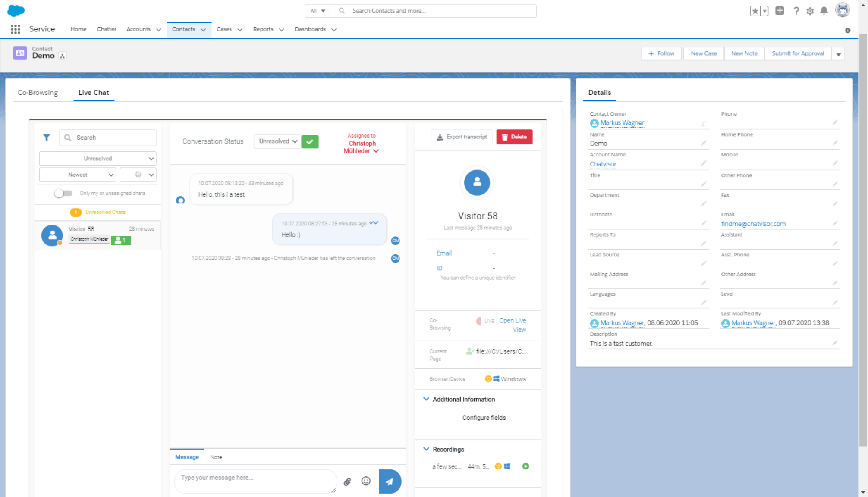
Task: Change owner icon next to Markus Wagner
Action: pyautogui.click(x=704, y=124)
